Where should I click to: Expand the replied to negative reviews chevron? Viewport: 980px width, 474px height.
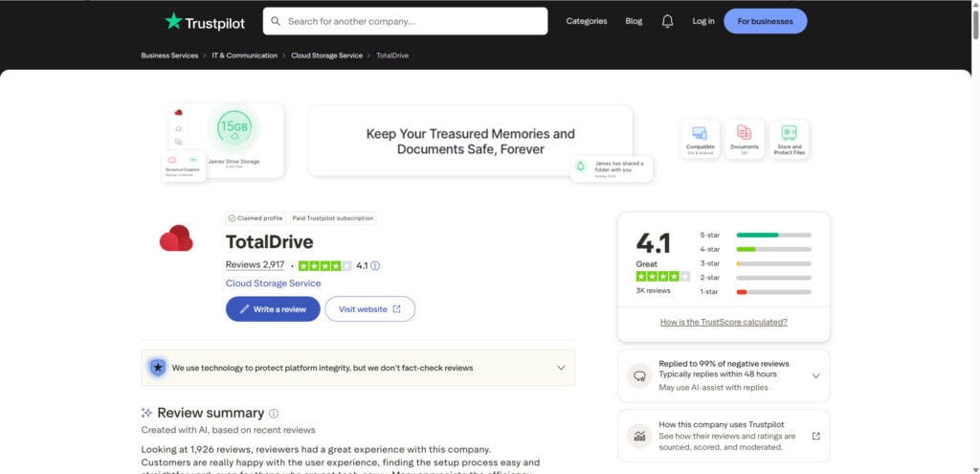coord(815,375)
